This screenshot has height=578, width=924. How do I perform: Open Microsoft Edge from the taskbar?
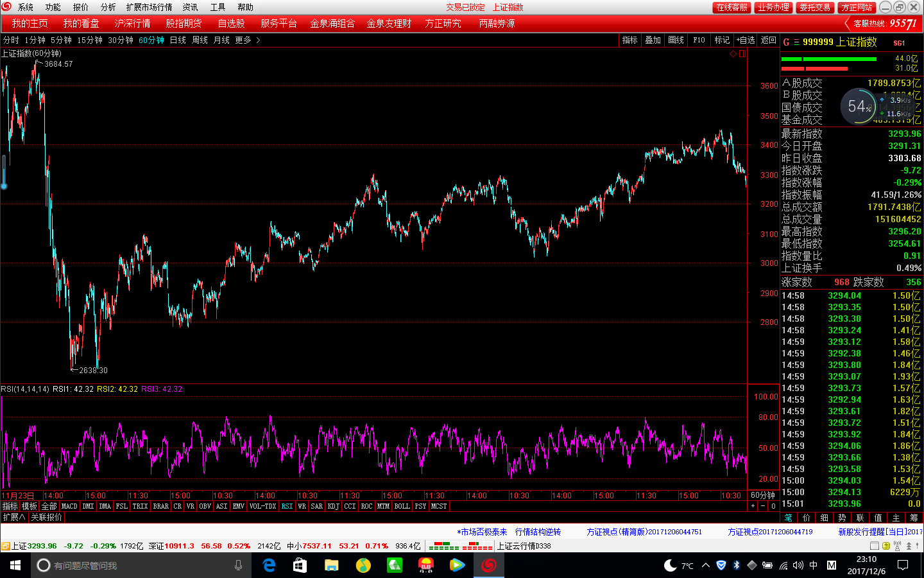click(269, 565)
